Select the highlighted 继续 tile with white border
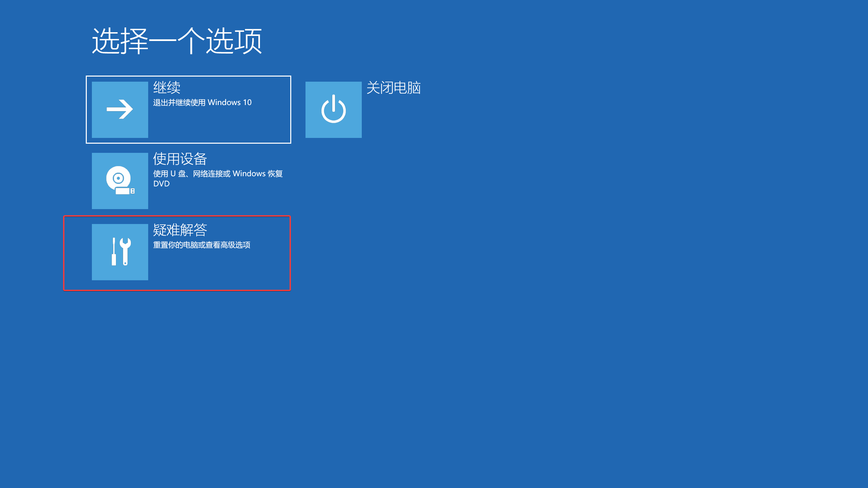The image size is (868, 488). coord(188,109)
